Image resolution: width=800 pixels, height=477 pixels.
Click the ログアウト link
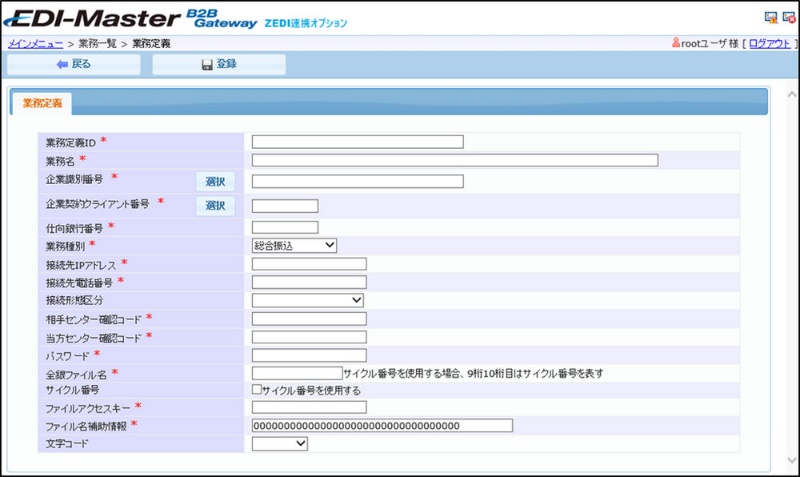coord(769,44)
